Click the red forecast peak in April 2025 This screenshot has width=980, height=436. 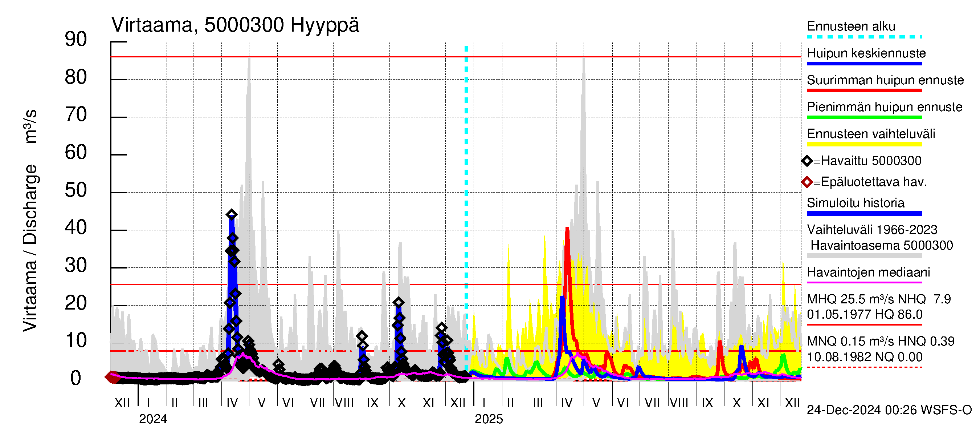point(567,229)
